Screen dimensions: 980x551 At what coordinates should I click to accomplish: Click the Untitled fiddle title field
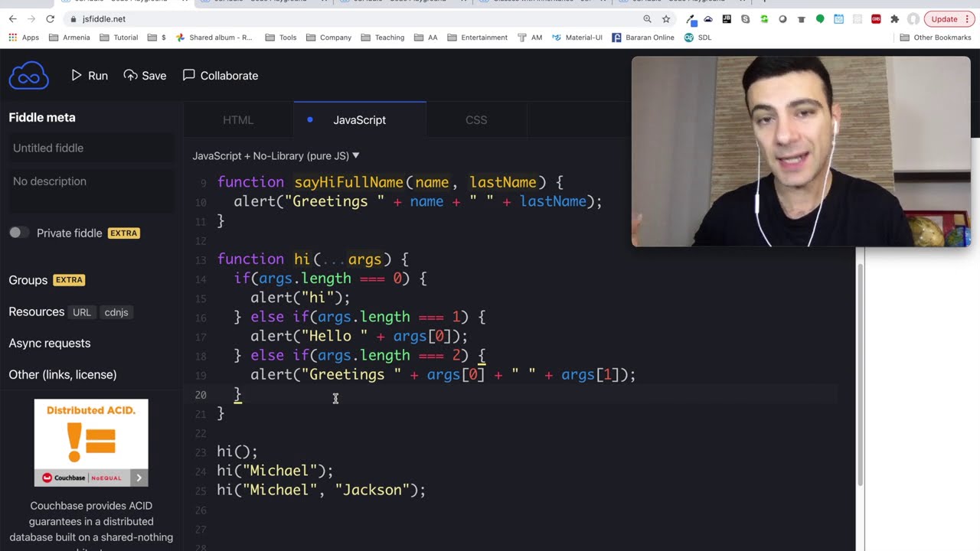tap(91, 148)
